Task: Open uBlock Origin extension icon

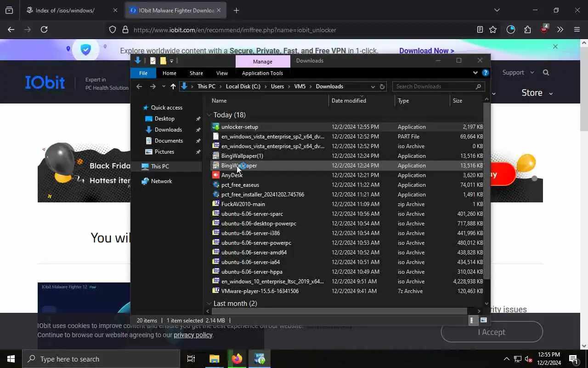Action: tap(544, 29)
